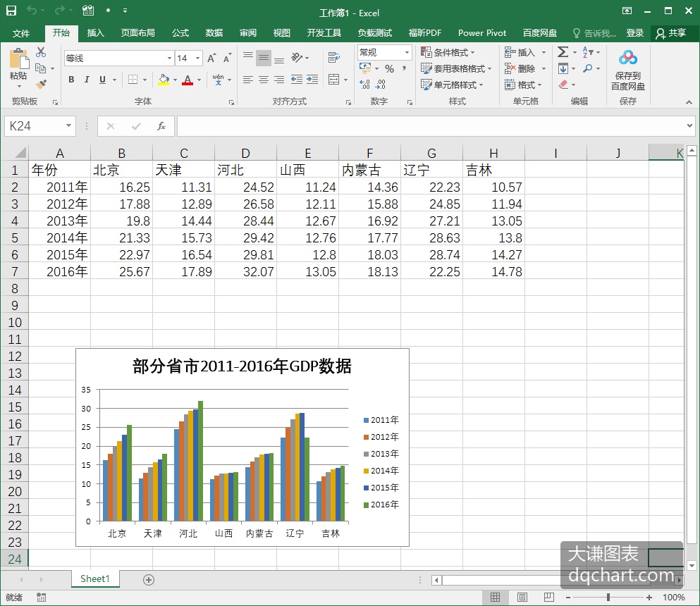700x606 pixels.
Task: Click the Increase Decimal icon
Action: pos(364,84)
